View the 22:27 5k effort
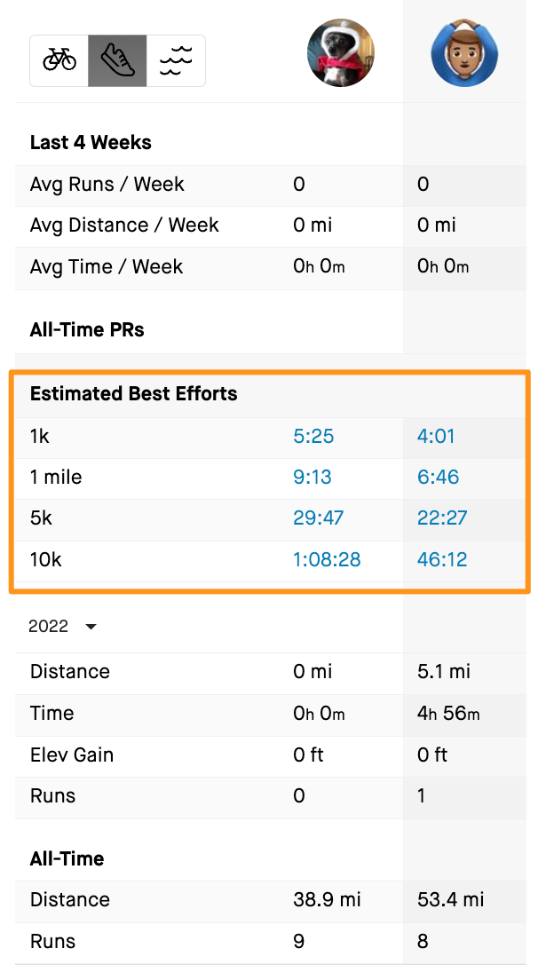 [x=442, y=518]
